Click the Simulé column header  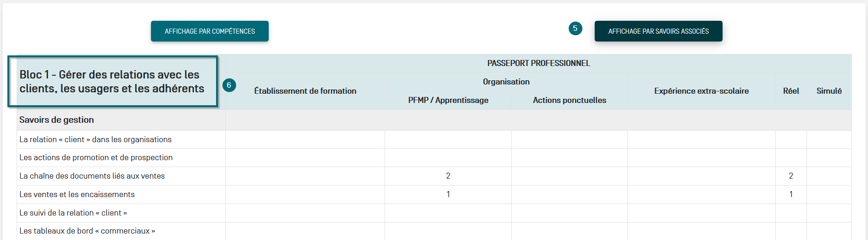829,91
